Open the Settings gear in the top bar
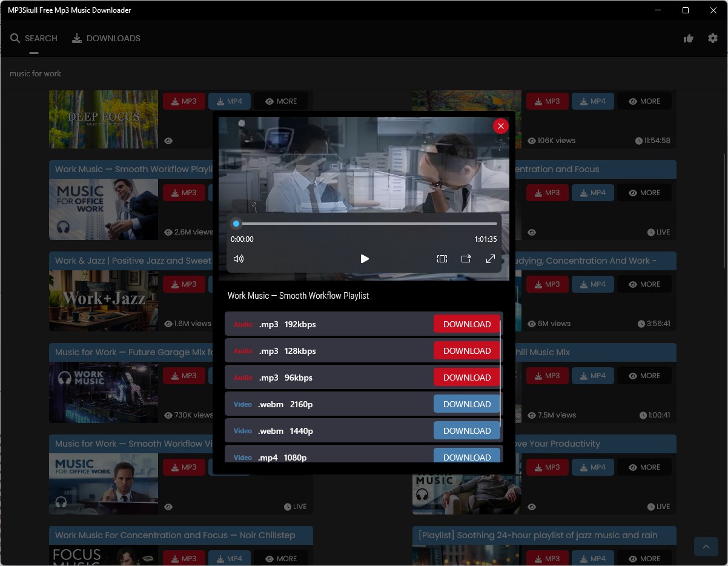Screen dimensions: 728x566 pyautogui.click(x=713, y=38)
